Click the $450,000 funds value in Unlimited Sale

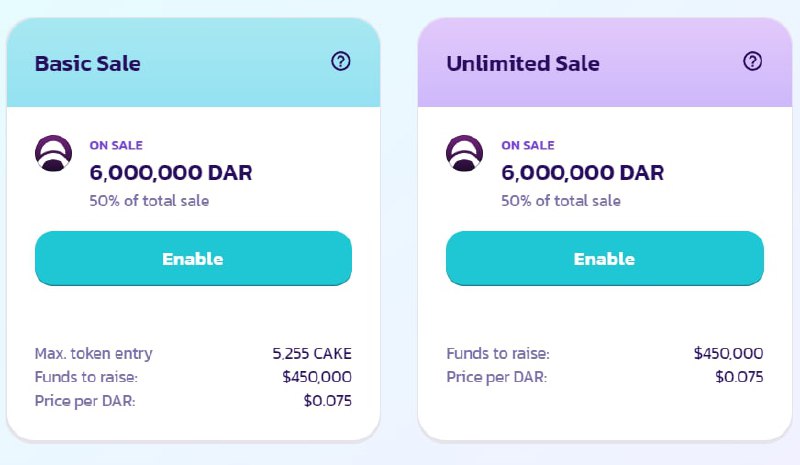click(x=728, y=353)
